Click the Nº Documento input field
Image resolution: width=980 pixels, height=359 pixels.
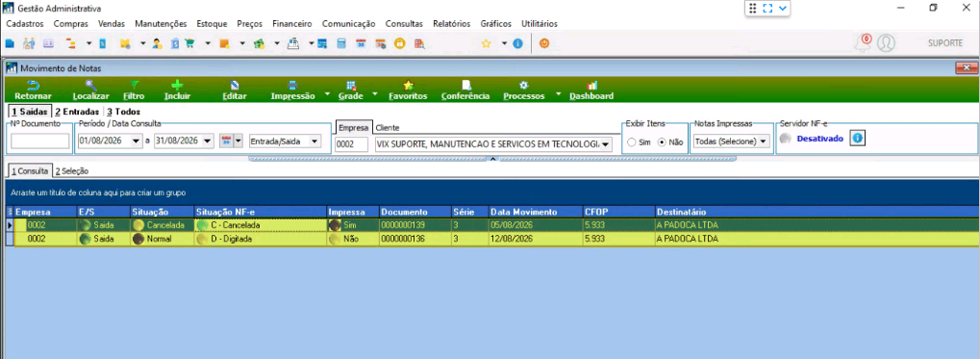coord(40,141)
